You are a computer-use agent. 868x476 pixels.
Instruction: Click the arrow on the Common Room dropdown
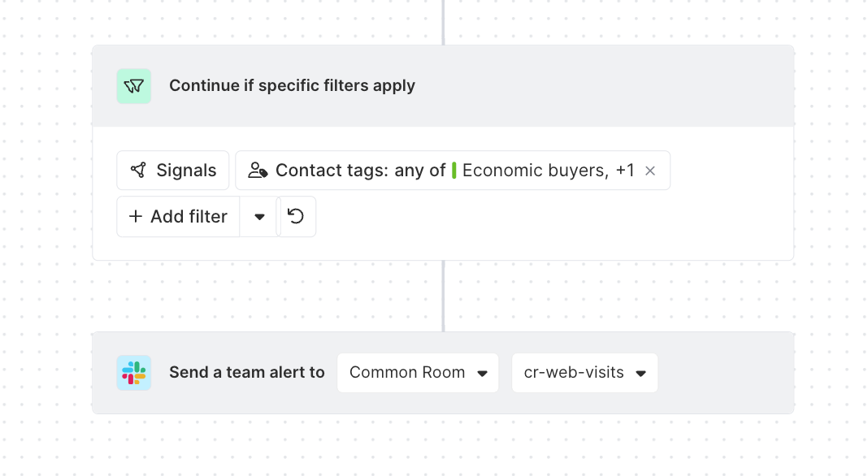pyautogui.click(x=482, y=374)
